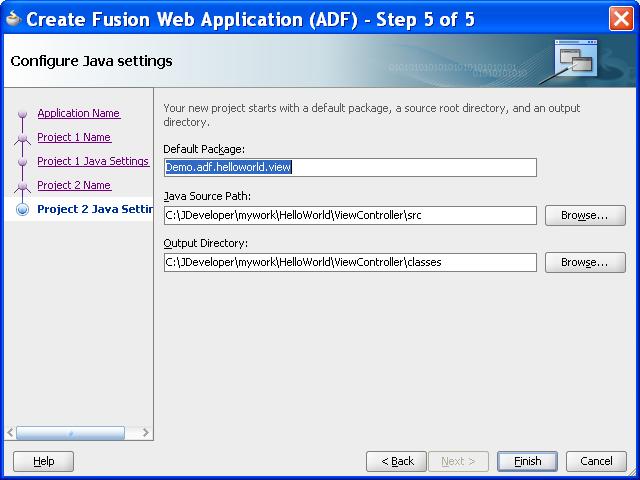Click the disabled Next button
The height and width of the screenshot is (480, 640).
pyautogui.click(x=458, y=461)
